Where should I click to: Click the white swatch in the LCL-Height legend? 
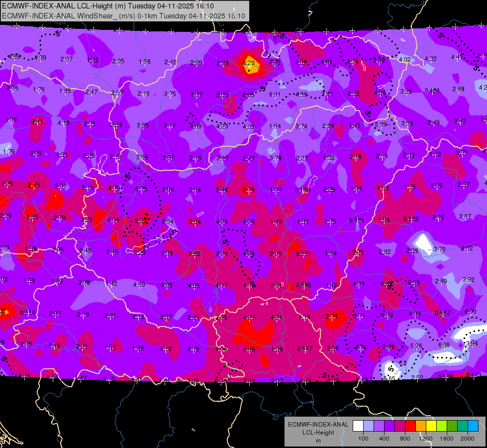(358, 426)
